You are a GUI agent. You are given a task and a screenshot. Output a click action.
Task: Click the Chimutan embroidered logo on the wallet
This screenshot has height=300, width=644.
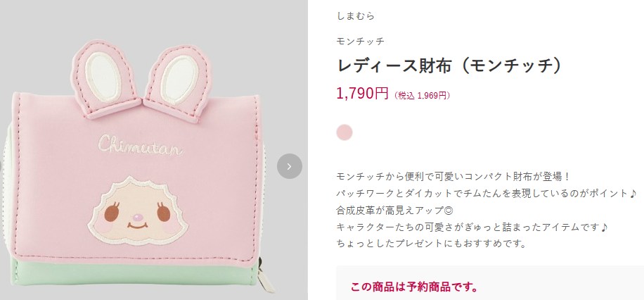point(141,146)
